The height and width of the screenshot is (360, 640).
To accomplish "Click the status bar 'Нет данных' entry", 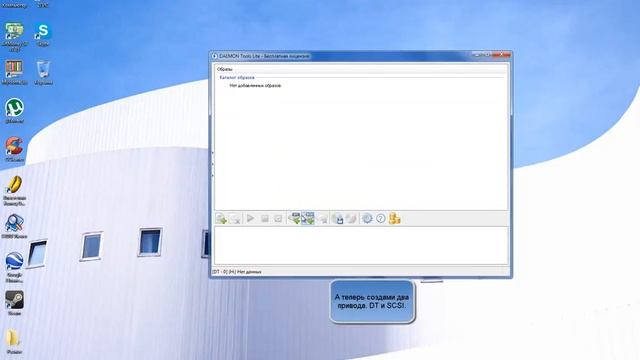I will [236, 272].
